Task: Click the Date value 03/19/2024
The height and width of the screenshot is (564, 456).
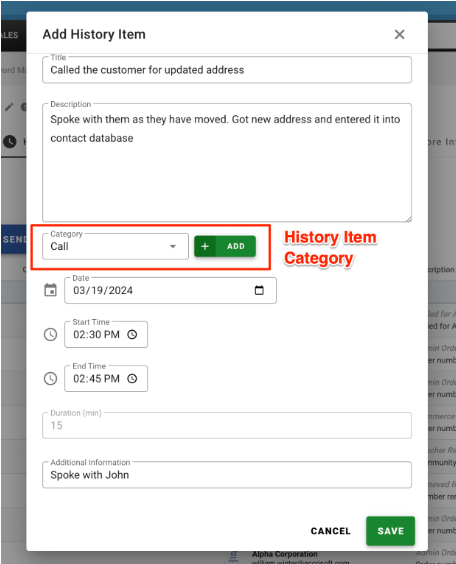Action: pos(103,290)
